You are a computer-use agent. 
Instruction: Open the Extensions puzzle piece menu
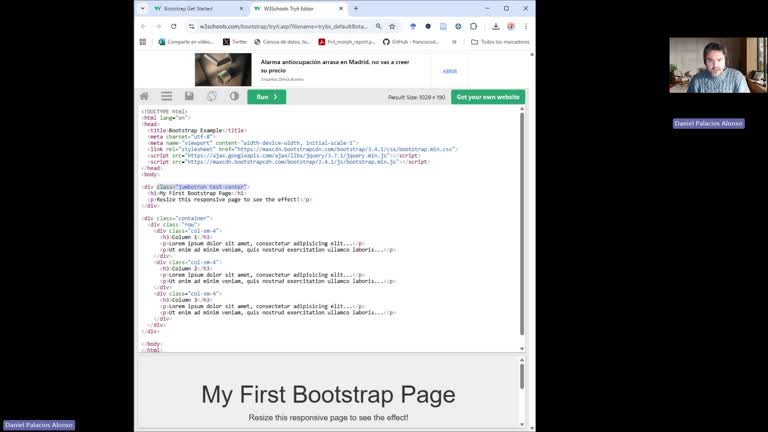pyautogui.click(x=473, y=26)
